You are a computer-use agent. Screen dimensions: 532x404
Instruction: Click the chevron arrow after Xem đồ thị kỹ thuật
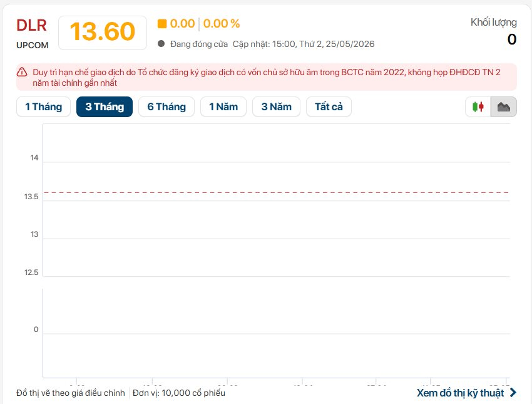tap(513, 393)
